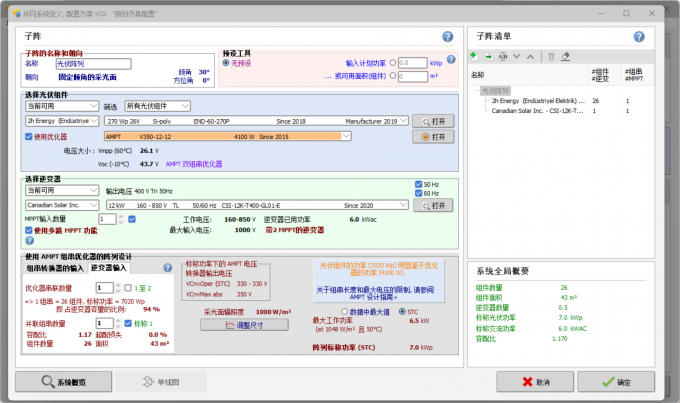This screenshot has width=680, height=403.
Task: Click the 固定倾角的采光面 orientation link
Action: [88, 77]
